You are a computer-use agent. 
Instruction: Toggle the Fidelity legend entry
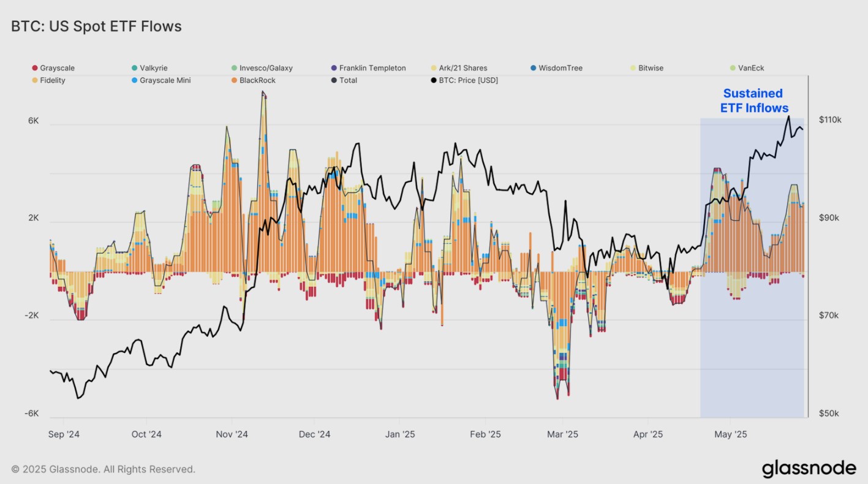(x=48, y=80)
